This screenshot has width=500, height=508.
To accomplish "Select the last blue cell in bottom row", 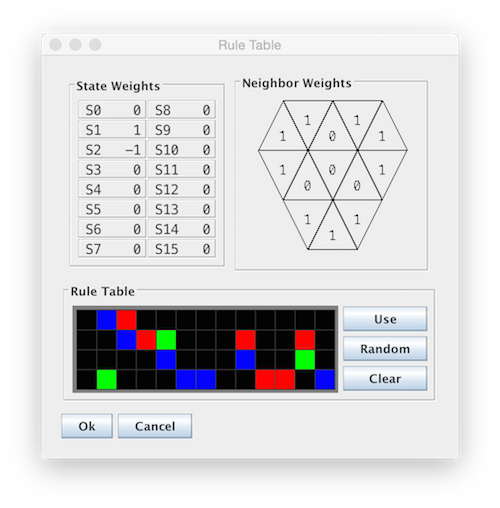I will coord(325,379).
